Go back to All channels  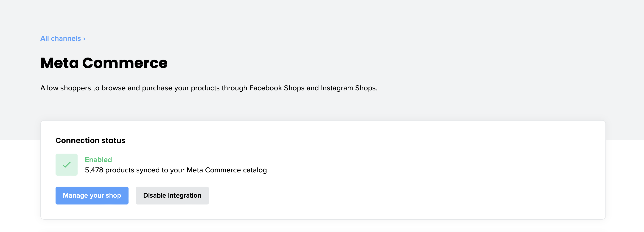61,39
